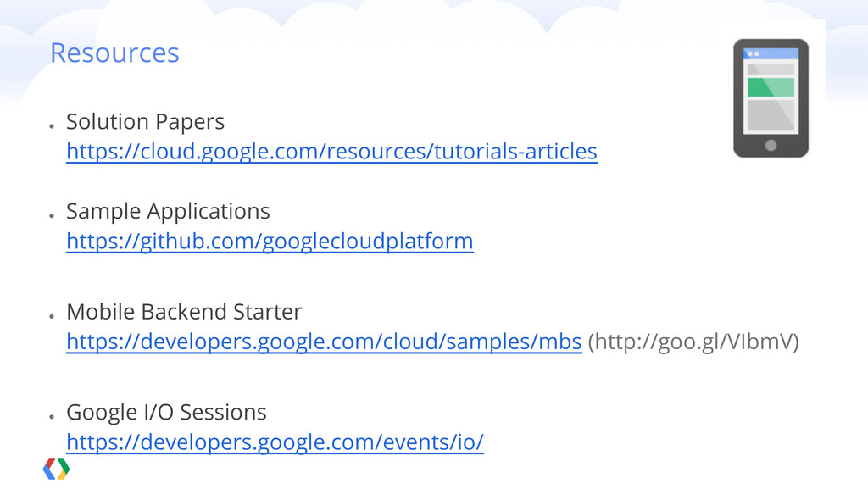
Task: Select the Sample Applications heading
Action: tap(168, 211)
